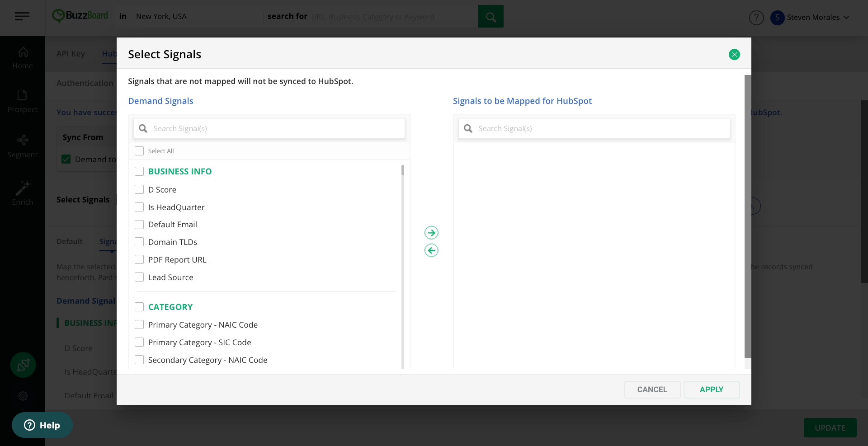The width and height of the screenshot is (868, 446).
Task: Click the CATEGORY label text
Action: [170, 307]
